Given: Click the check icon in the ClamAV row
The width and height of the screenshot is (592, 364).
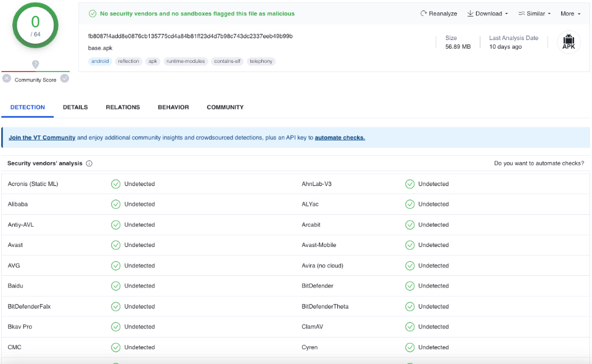Looking at the screenshot, I should click(x=409, y=327).
